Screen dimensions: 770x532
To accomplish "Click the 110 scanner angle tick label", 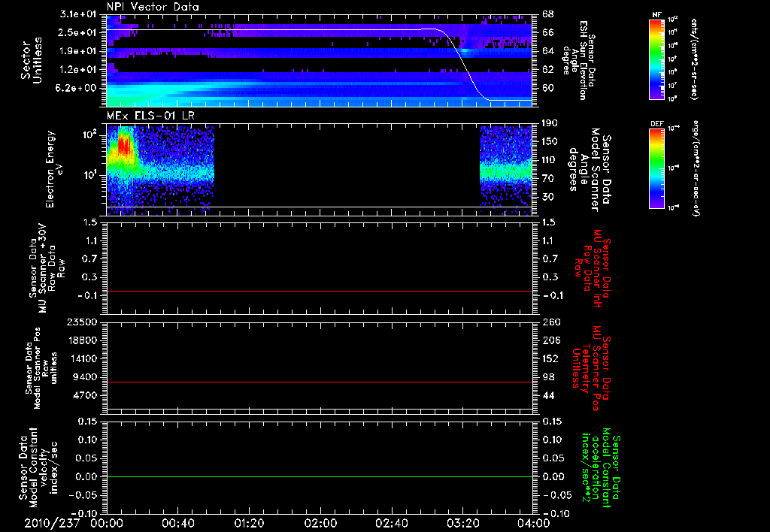I will [x=550, y=160].
